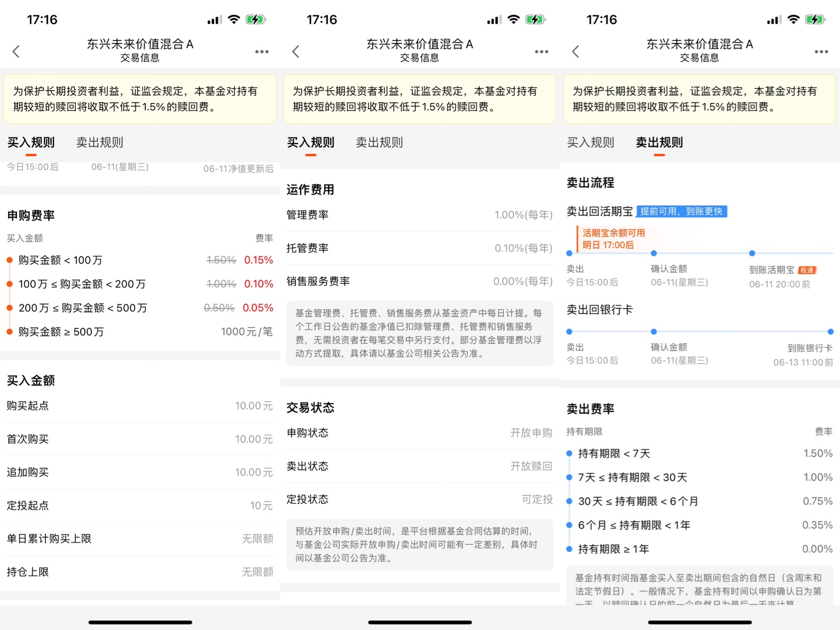Tap back arrow in middle phone screen

point(296,51)
